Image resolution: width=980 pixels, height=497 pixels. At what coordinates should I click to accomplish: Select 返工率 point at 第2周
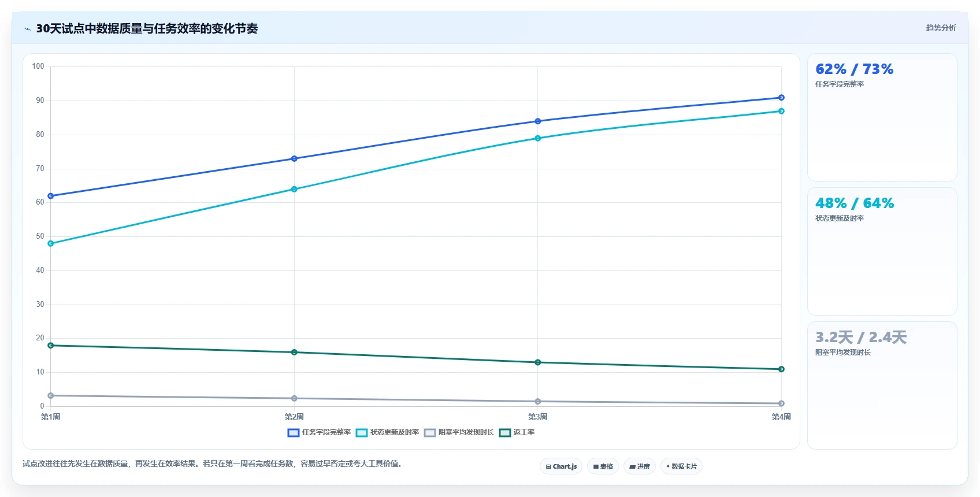pyautogui.click(x=294, y=352)
